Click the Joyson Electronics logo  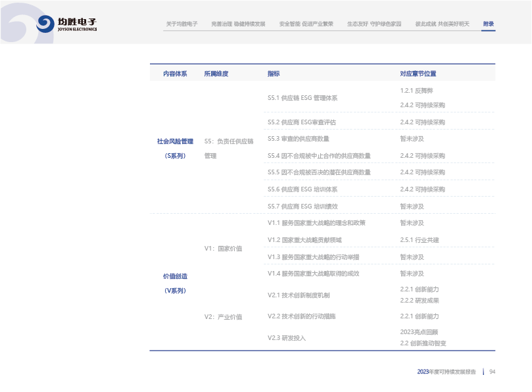[66, 24]
